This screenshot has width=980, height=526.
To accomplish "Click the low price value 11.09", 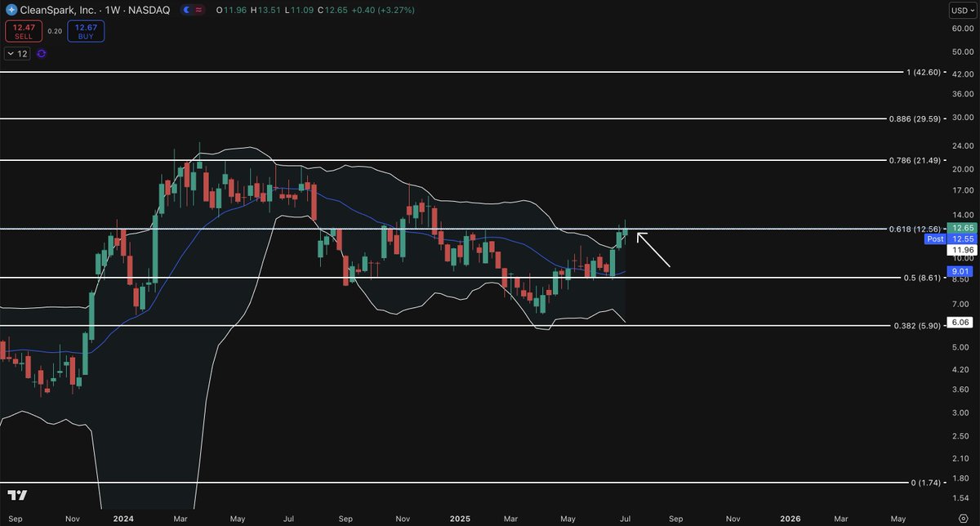I will [x=303, y=10].
